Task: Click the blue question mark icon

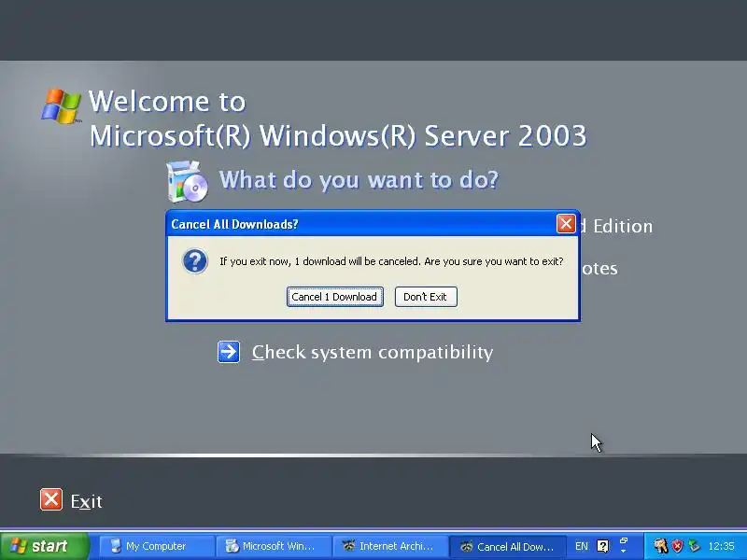Action: (195, 261)
